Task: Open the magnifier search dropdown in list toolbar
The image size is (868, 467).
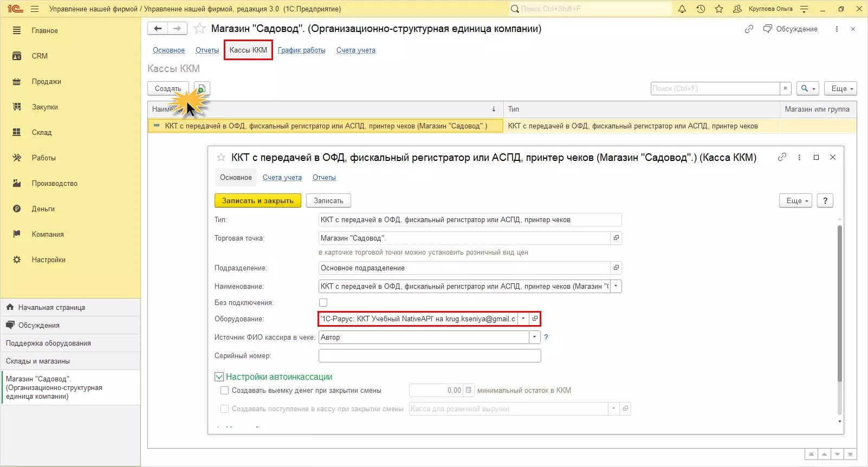Action: coord(808,89)
